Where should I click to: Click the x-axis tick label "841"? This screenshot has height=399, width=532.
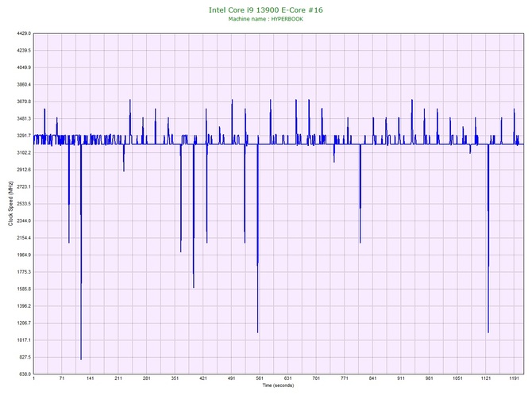click(x=372, y=378)
